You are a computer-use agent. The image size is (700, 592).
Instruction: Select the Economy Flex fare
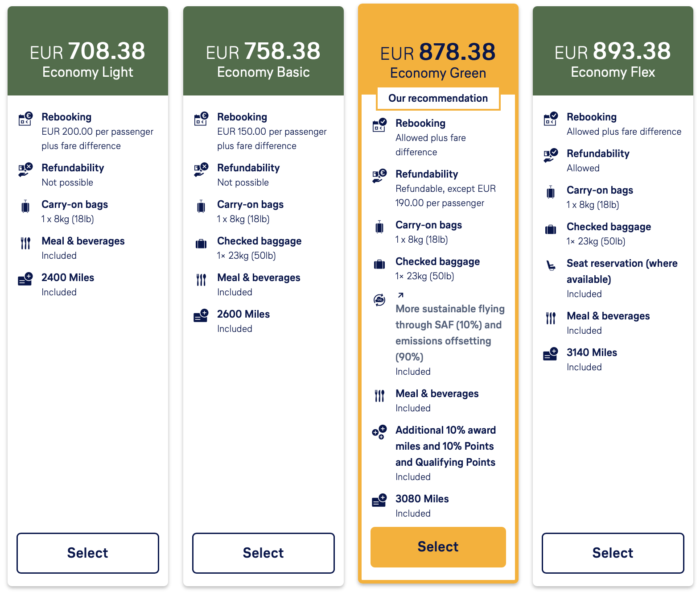613,553
